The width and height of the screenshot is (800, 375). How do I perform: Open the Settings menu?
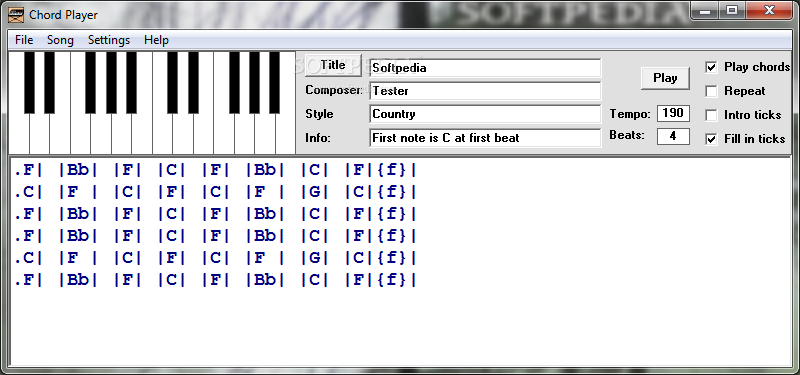pyautogui.click(x=109, y=40)
